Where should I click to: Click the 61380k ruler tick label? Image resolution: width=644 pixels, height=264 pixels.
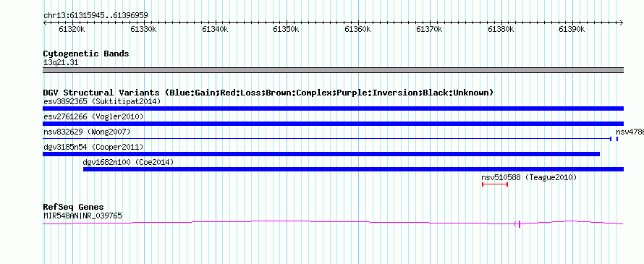point(501,29)
